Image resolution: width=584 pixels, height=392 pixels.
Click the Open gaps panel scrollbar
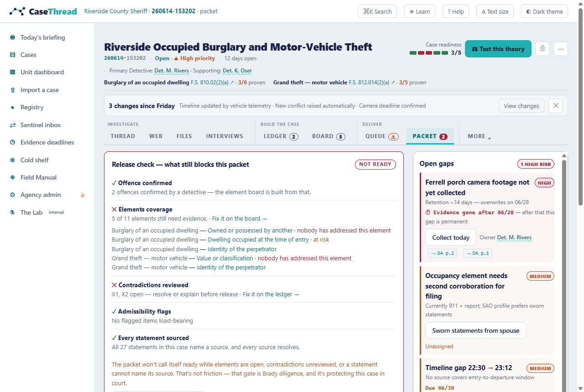564,273
